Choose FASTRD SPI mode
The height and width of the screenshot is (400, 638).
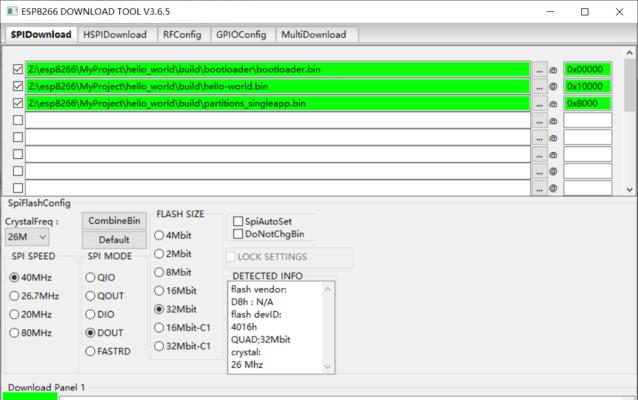coord(90,351)
